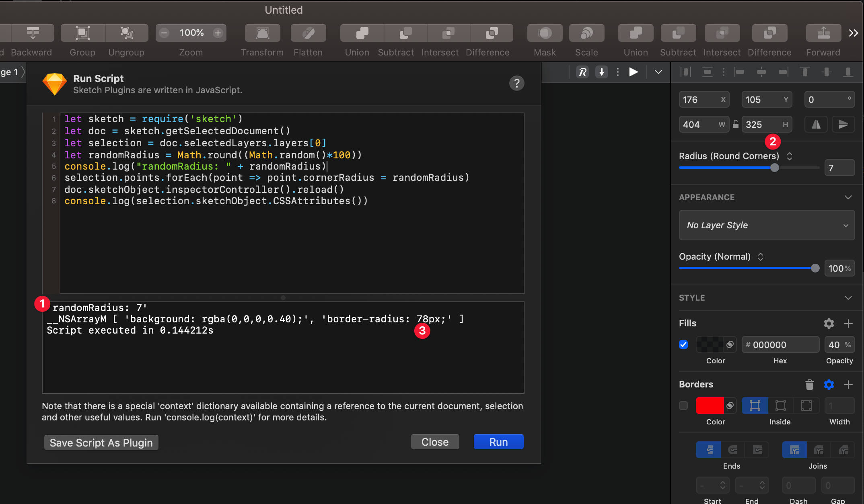Flip the selection horizontally
Image resolution: width=864 pixels, height=504 pixels.
(816, 124)
